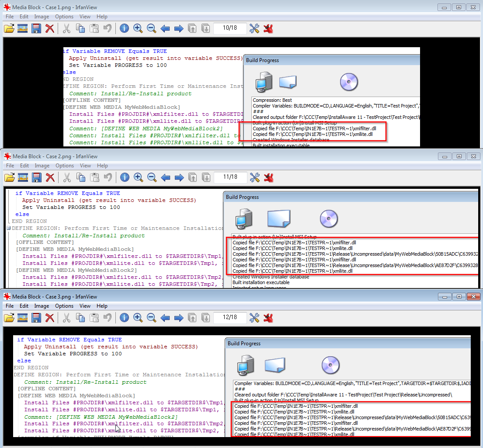Viewport: 483px width, 448px height.
Task: Click paste icon in Case 1 window
Action: pos(94,29)
